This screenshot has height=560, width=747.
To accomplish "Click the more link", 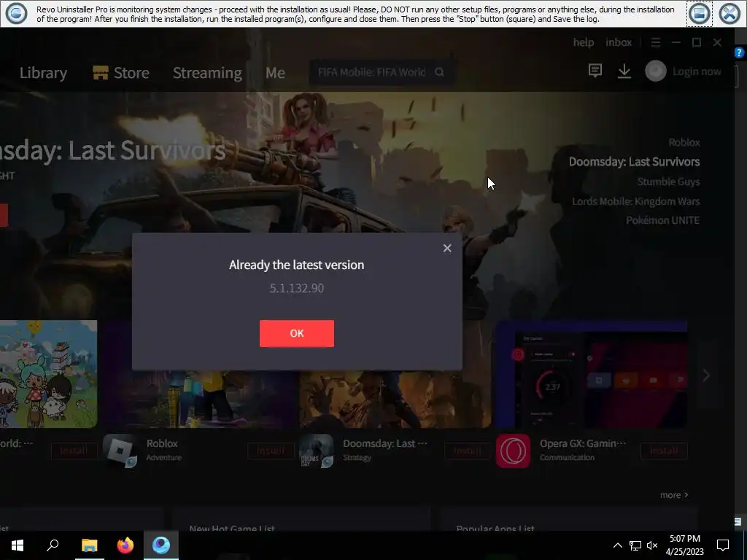I will [x=673, y=495].
